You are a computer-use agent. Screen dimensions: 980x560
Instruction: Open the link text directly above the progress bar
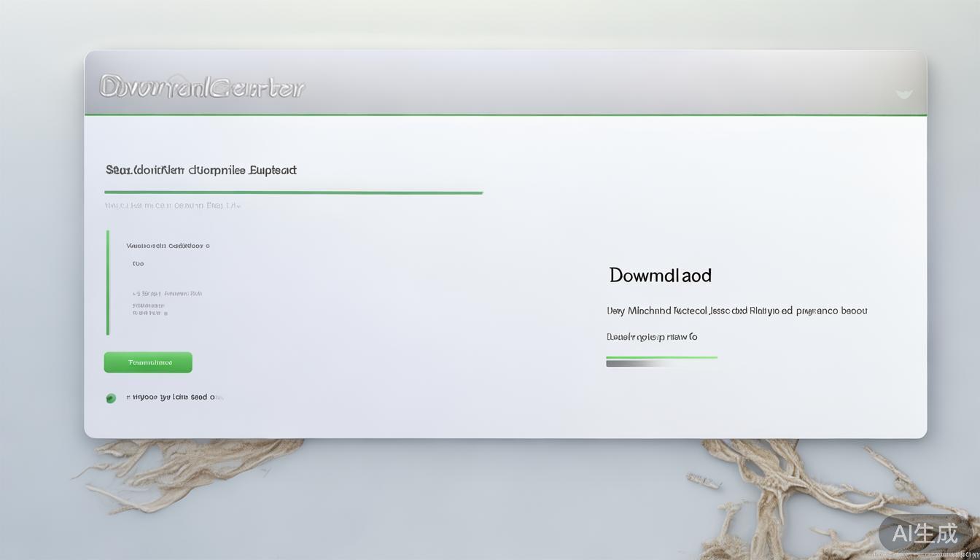click(652, 337)
